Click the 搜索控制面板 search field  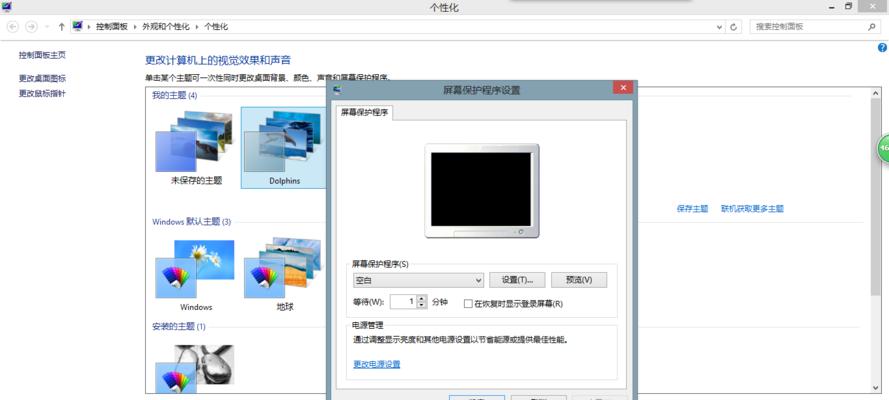[x=808, y=27]
